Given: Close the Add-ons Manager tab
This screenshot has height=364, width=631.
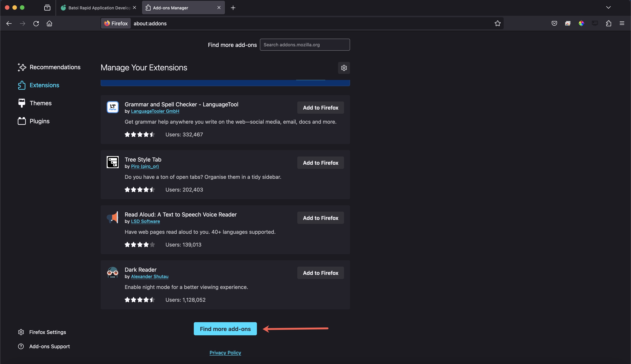Looking at the screenshot, I should coord(219,8).
